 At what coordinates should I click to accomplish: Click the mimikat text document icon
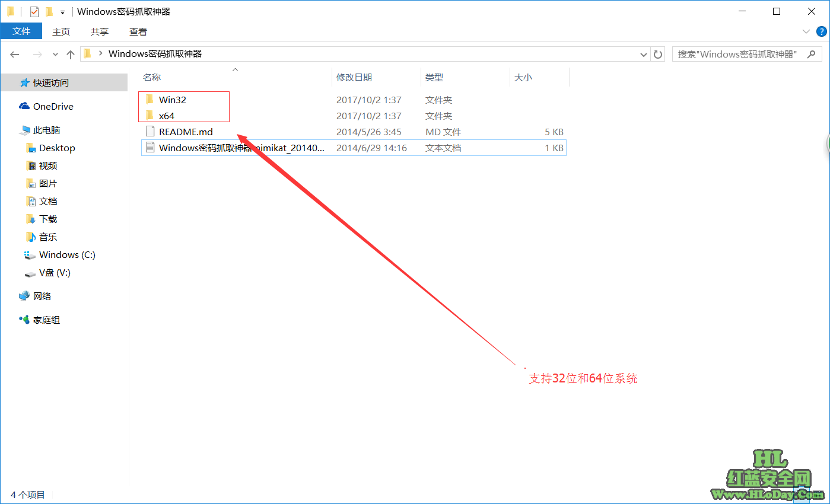pyautogui.click(x=150, y=148)
